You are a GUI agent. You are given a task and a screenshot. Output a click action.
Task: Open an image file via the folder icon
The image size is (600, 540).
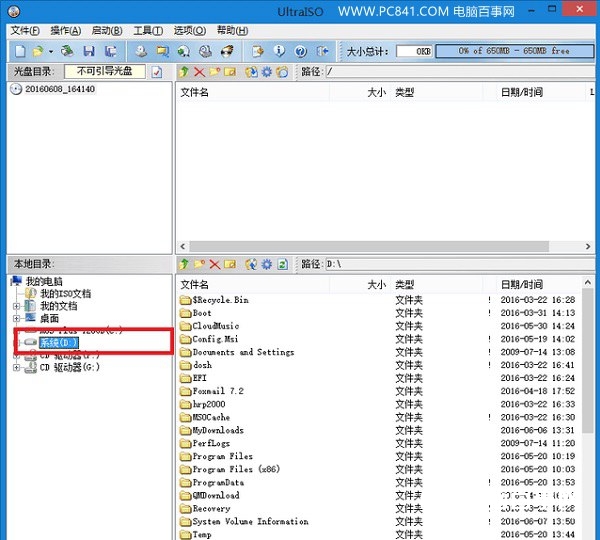(x=38, y=51)
